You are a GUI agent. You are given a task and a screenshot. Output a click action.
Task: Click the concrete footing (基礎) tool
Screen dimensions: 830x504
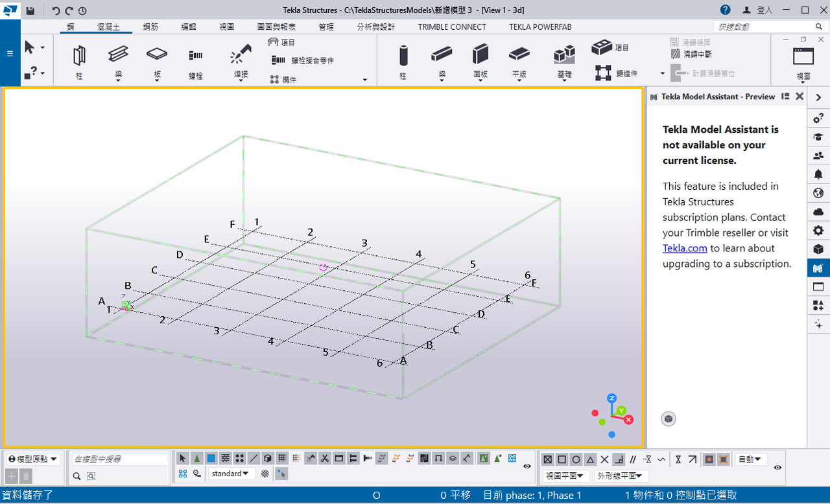point(564,62)
